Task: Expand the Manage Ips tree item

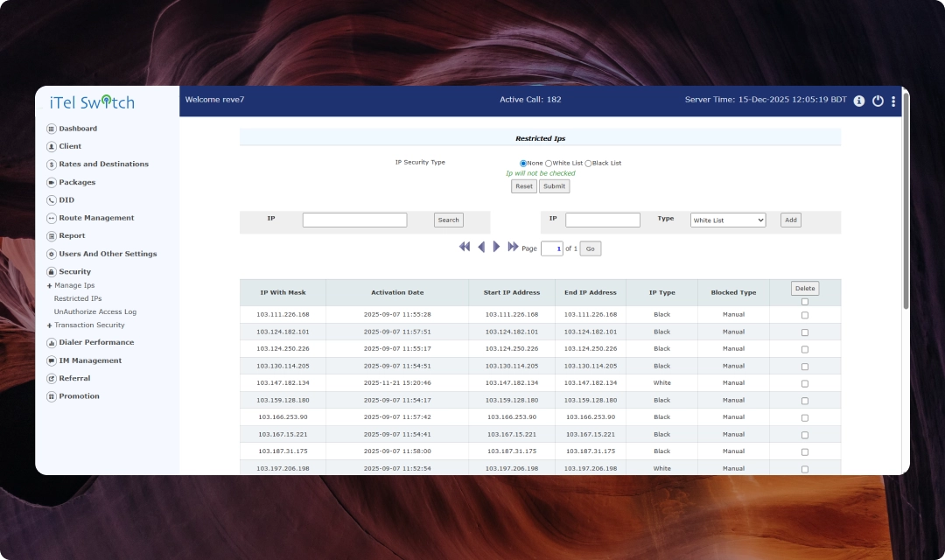Action: 49,285
